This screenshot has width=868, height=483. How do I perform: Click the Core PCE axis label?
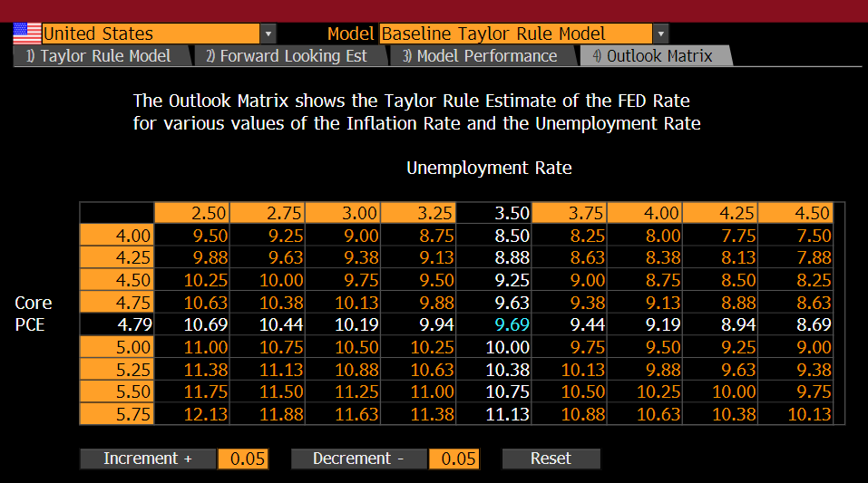pos(34,314)
